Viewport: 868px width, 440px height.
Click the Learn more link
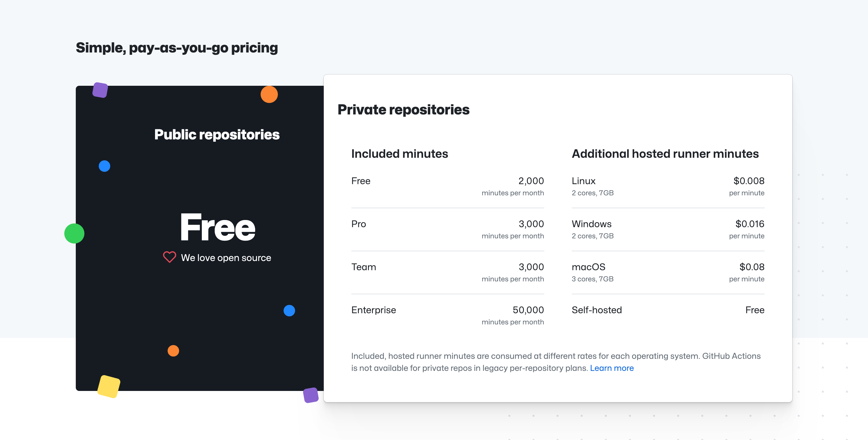coord(612,368)
